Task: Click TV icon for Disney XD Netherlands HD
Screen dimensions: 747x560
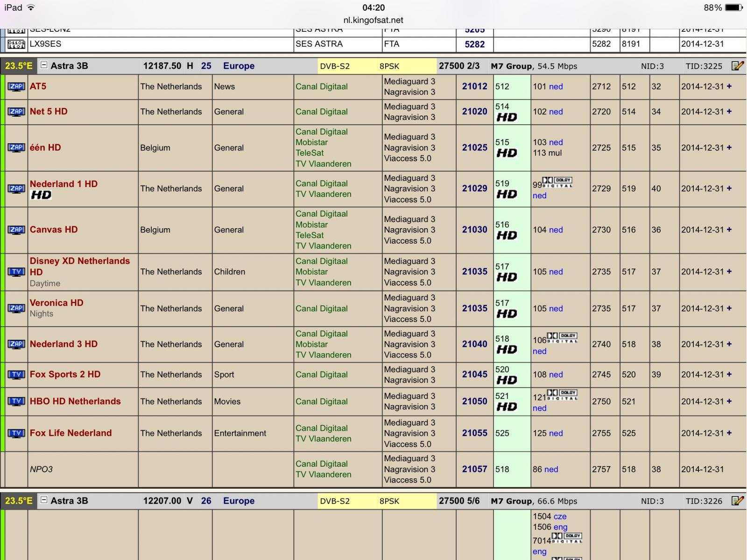Action: (16, 272)
